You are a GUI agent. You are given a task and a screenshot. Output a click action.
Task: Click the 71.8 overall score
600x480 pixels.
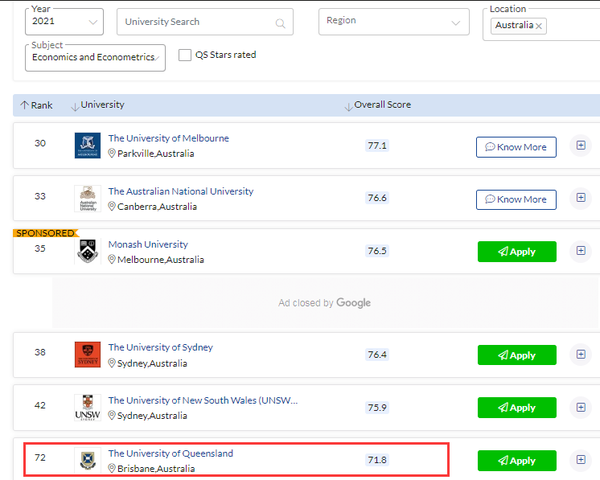[x=377, y=460]
